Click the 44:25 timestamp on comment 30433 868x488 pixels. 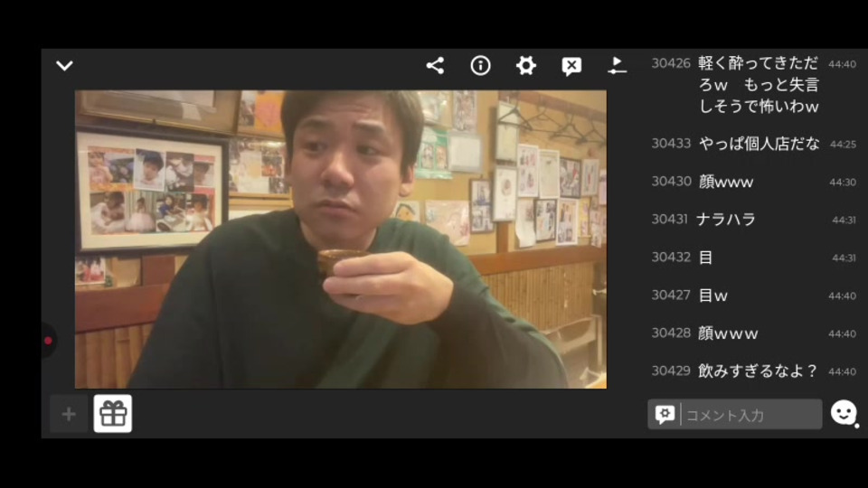[x=843, y=145]
